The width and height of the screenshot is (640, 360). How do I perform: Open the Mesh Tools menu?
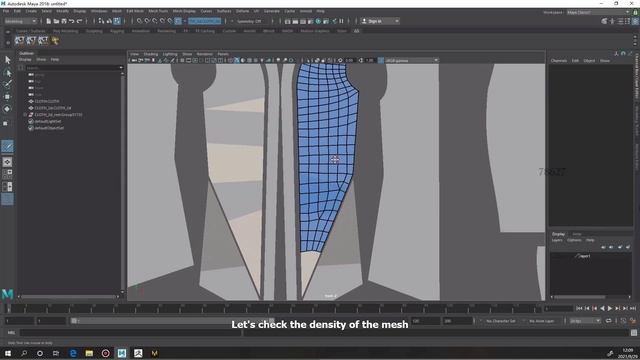click(x=158, y=11)
